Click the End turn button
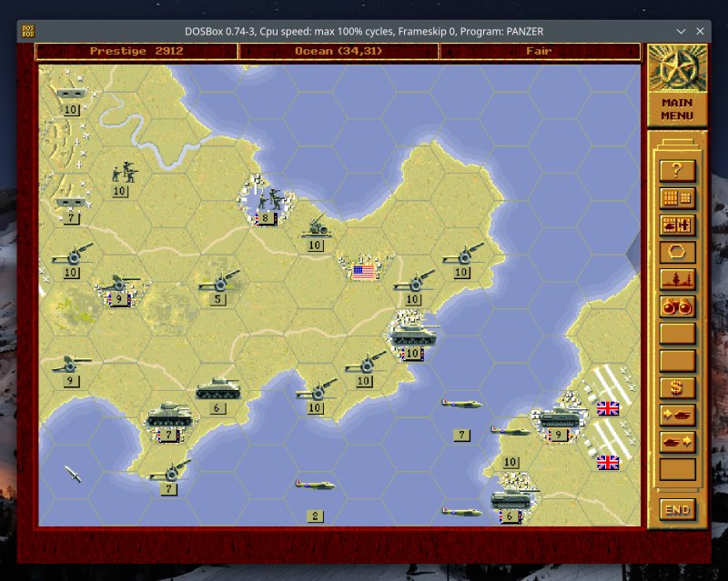 [677, 509]
